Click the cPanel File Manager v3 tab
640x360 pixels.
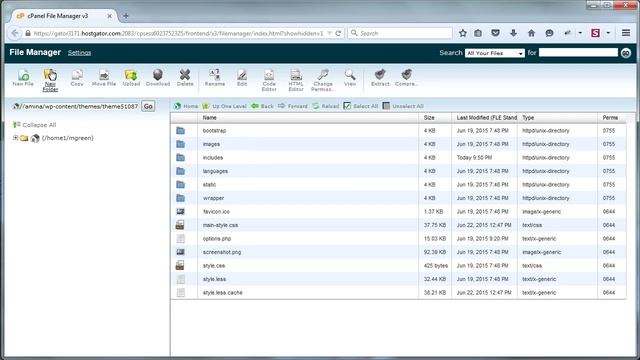[x=63, y=16]
